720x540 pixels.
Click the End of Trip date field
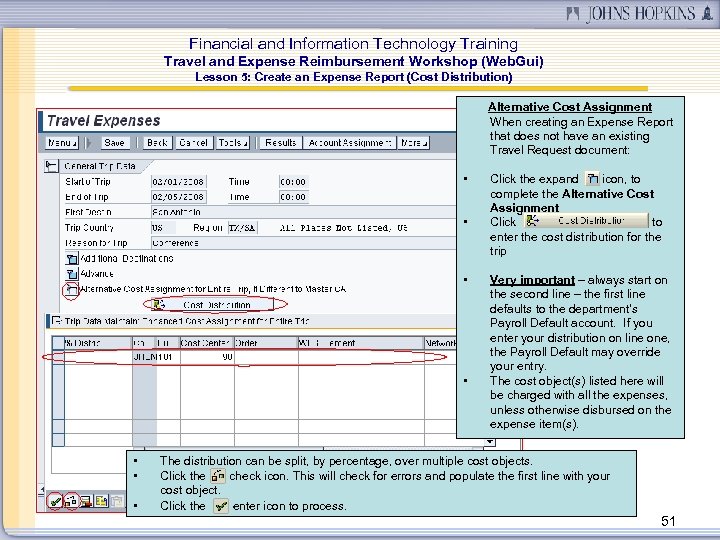click(x=178, y=197)
